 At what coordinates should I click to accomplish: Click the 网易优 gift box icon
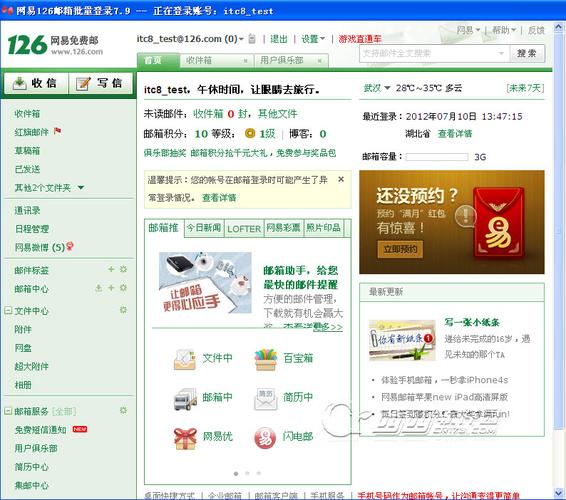tap(185, 438)
